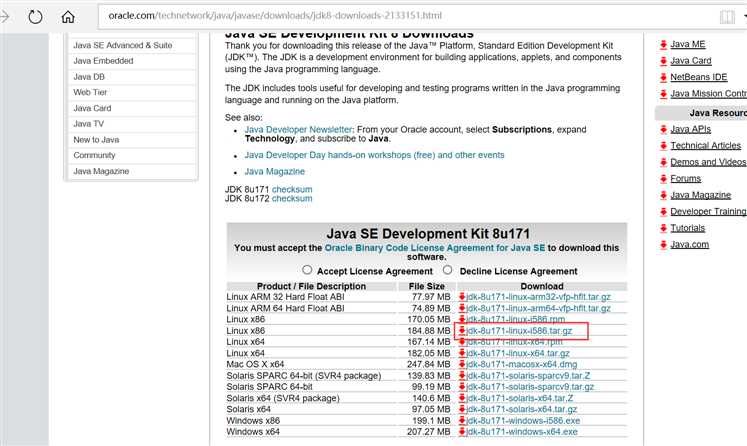Image resolution: width=747 pixels, height=446 pixels.
Task: Click download arrow for macosx-x64.dmg
Action: [462, 364]
